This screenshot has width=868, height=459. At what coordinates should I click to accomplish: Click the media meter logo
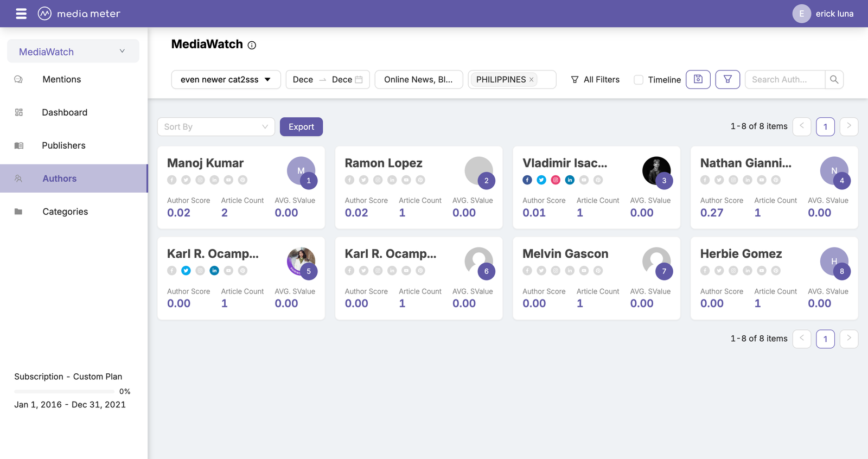[x=79, y=14]
